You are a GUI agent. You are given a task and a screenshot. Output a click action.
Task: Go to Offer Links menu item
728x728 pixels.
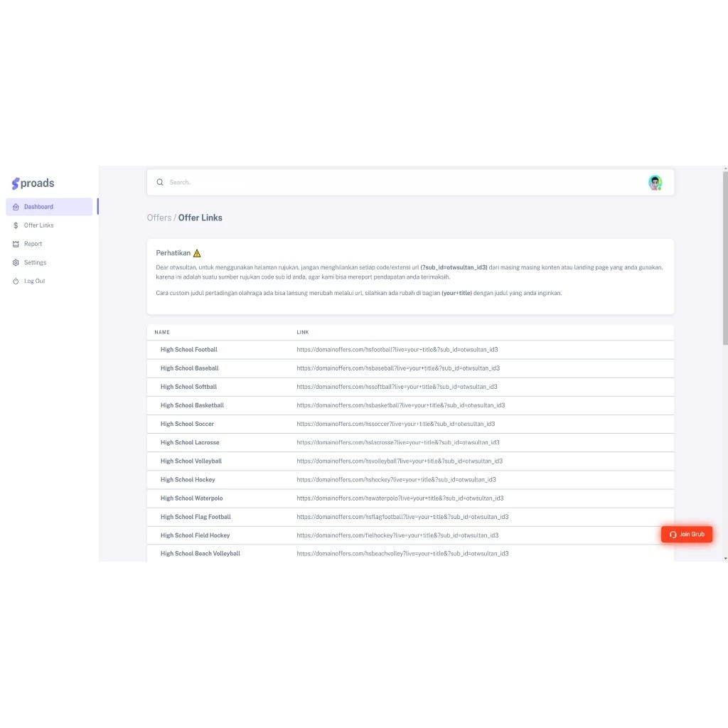(x=39, y=225)
